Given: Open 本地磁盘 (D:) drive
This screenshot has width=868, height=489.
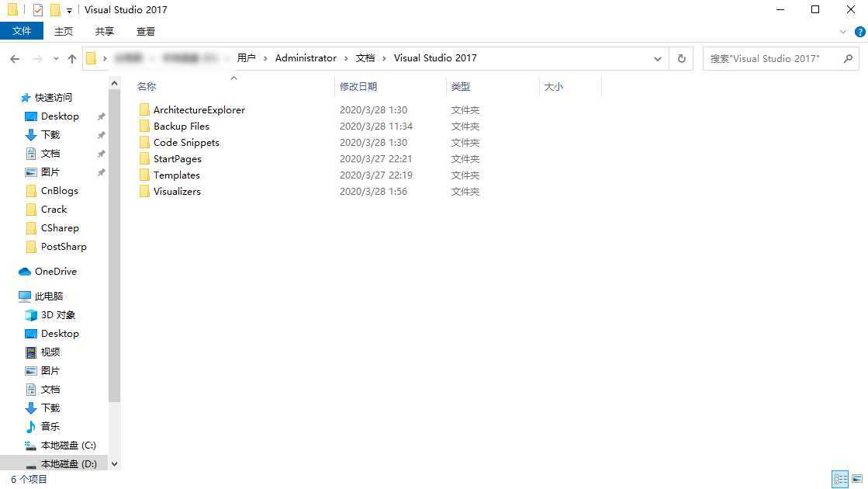Looking at the screenshot, I should point(68,463).
